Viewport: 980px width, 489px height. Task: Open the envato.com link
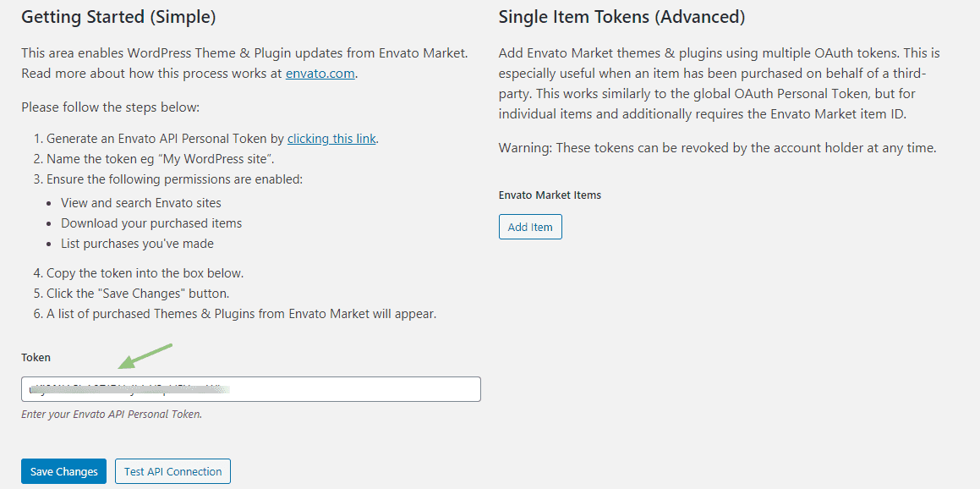coord(320,73)
